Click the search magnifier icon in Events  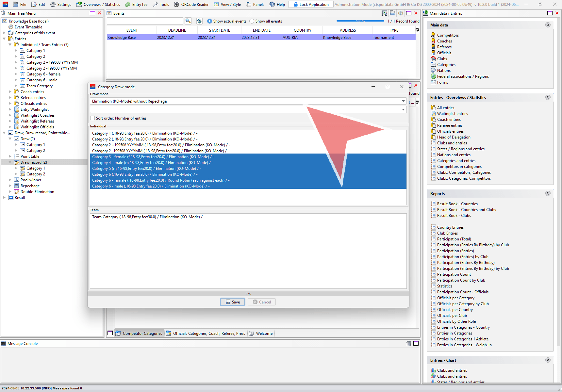(188, 21)
